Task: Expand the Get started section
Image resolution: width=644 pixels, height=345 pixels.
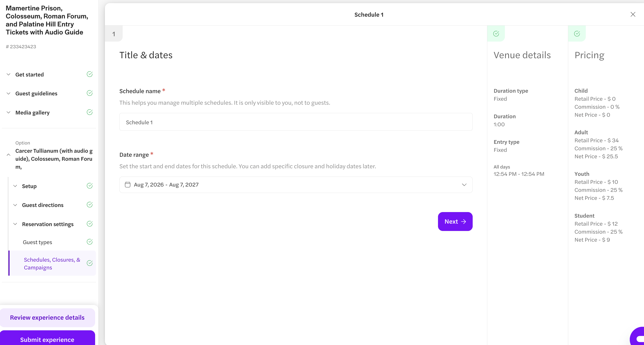Action: pyautogui.click(x=8, y=74)
